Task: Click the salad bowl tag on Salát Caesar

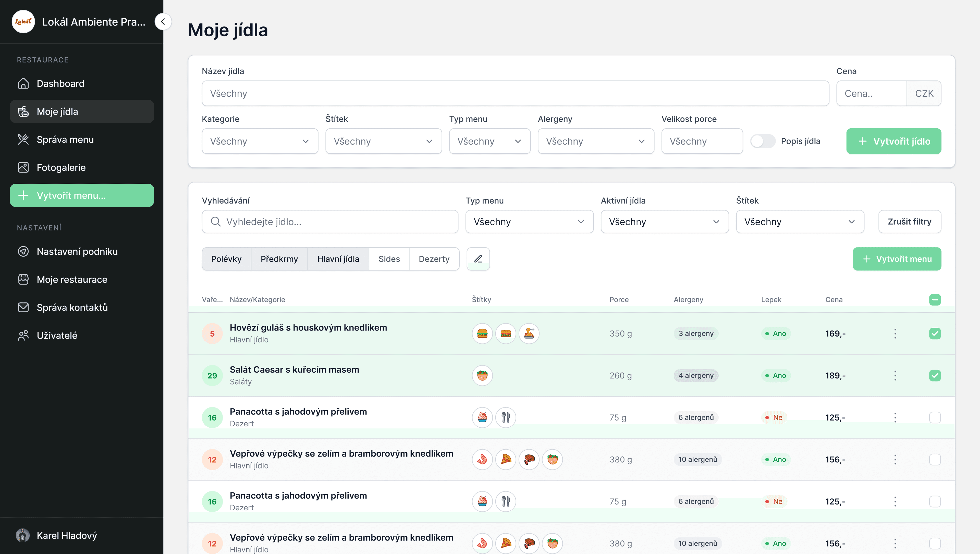Action: click(x=482, y=376)
